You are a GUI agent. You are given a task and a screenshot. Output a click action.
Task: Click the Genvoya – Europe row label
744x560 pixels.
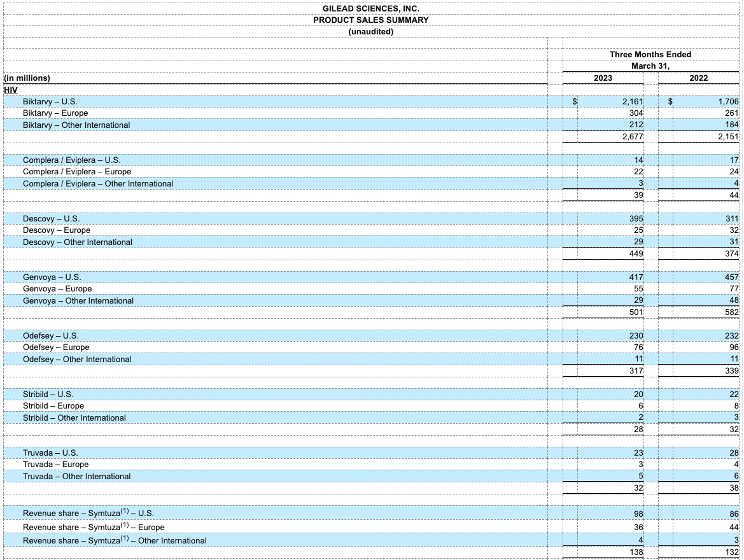click(x=57, y=288)
